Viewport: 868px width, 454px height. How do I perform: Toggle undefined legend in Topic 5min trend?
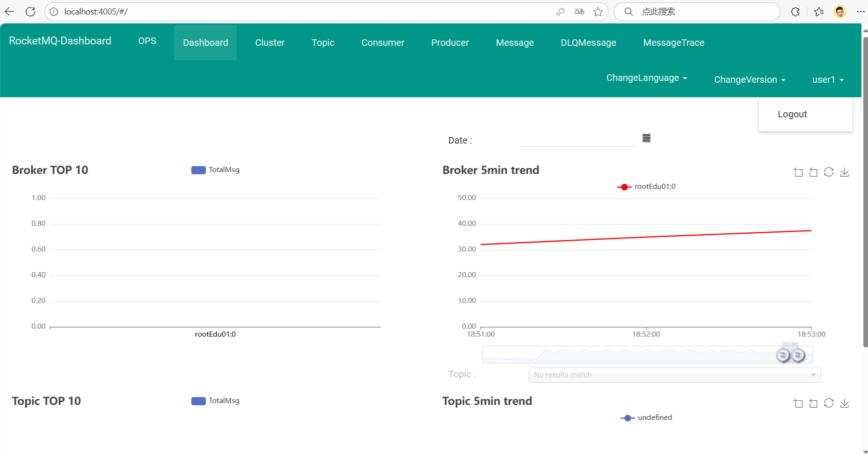pyautogui.click(x=646, y=418)
